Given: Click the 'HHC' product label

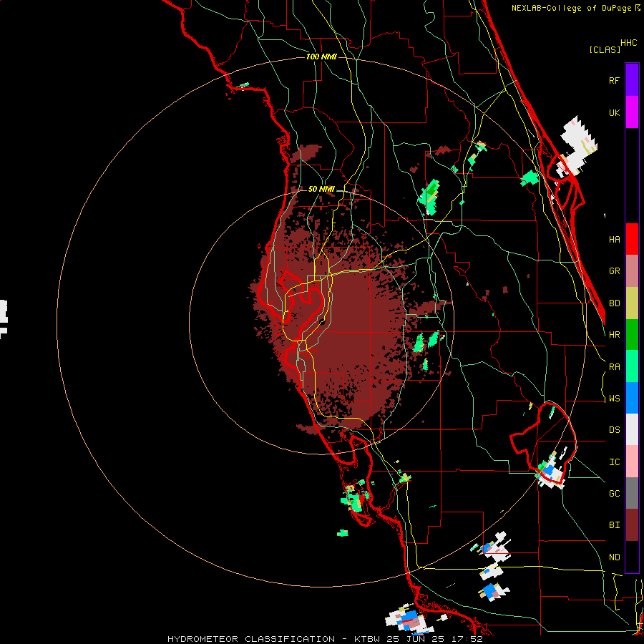Looking at the screenshot, I should (x=629, y=43).
